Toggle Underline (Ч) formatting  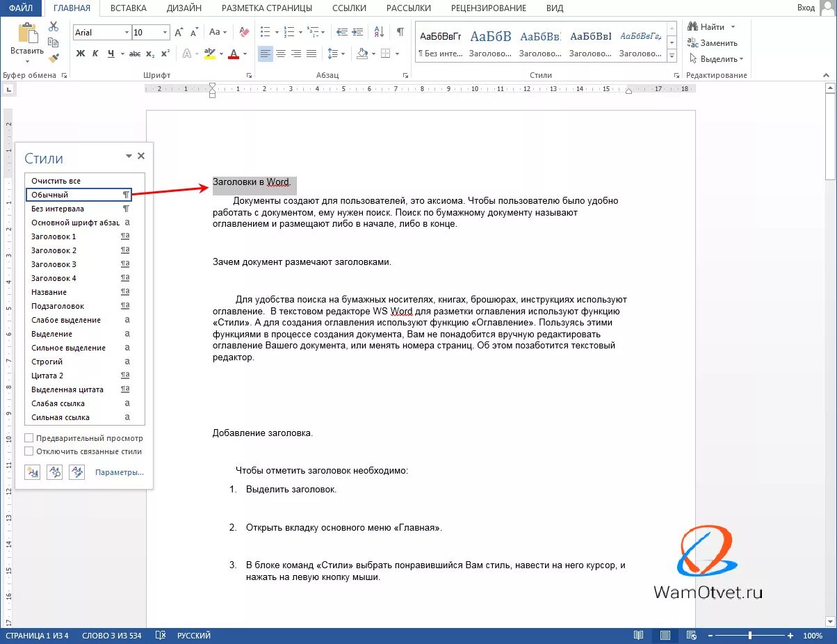pos(111,54)
